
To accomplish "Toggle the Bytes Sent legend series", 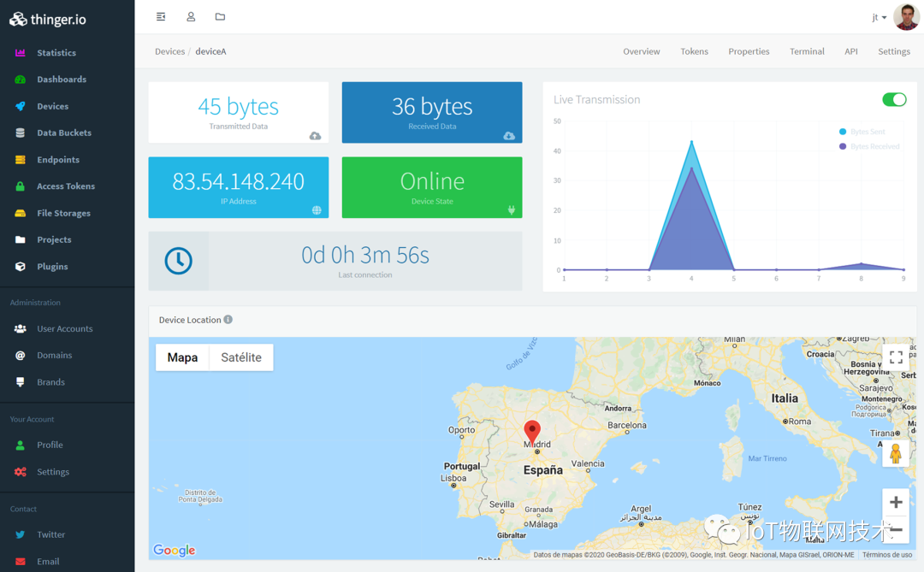I will 862,132.
